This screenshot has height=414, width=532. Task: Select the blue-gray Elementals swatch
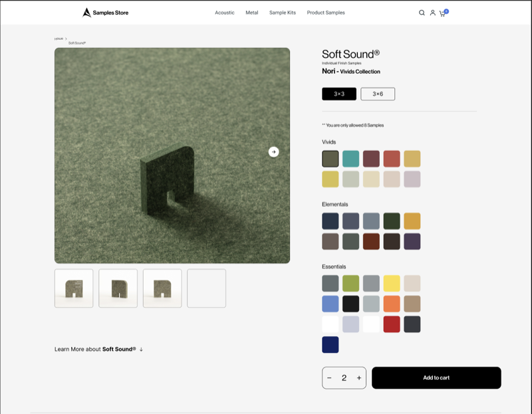point(371,221)
